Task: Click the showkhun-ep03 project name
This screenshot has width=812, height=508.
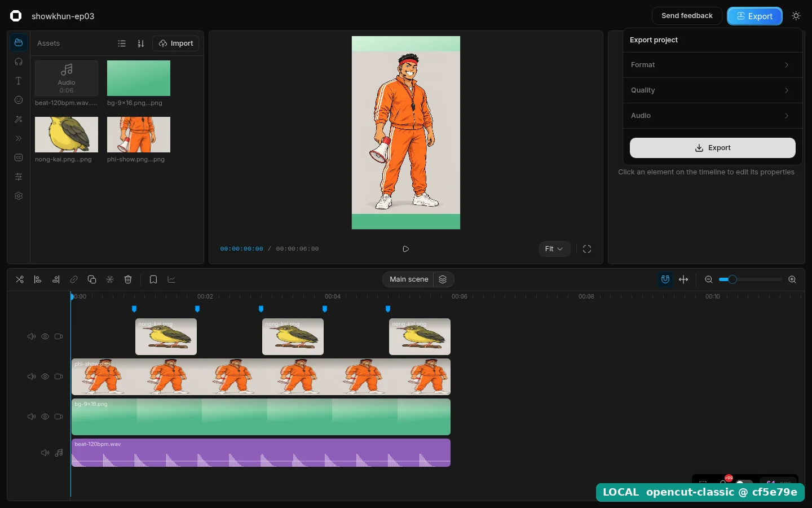Action: [x=63, y=16]
